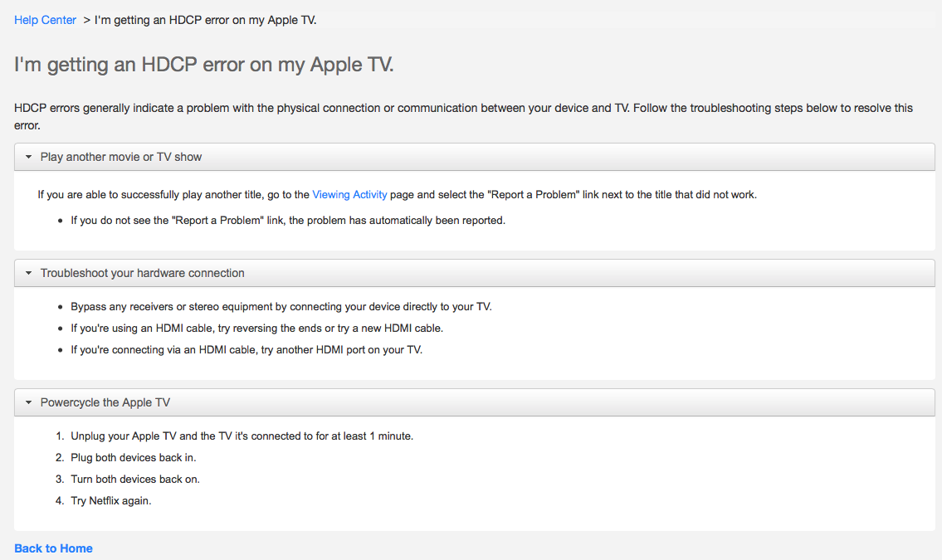Click the "Powercycle the Apple TV" header title
942x560 pixels.
105,402
